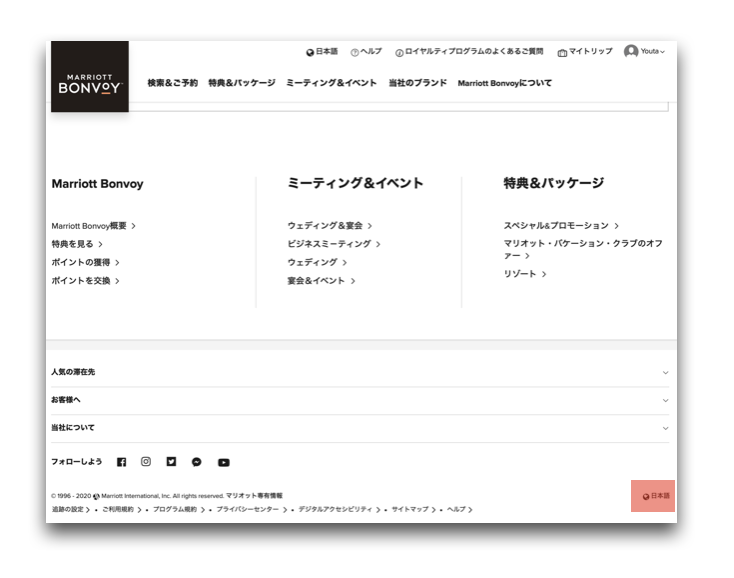Click the info icon for loyalty FAQ

pos(399,53)
